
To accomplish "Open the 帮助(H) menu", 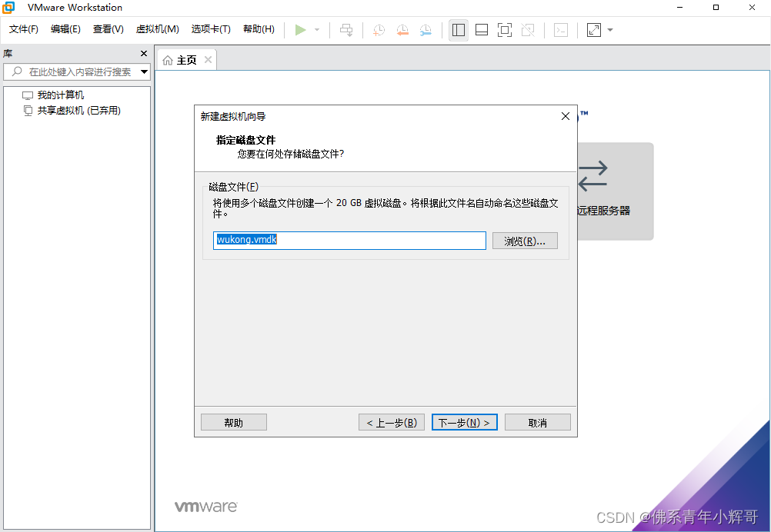I will (259, 29).
